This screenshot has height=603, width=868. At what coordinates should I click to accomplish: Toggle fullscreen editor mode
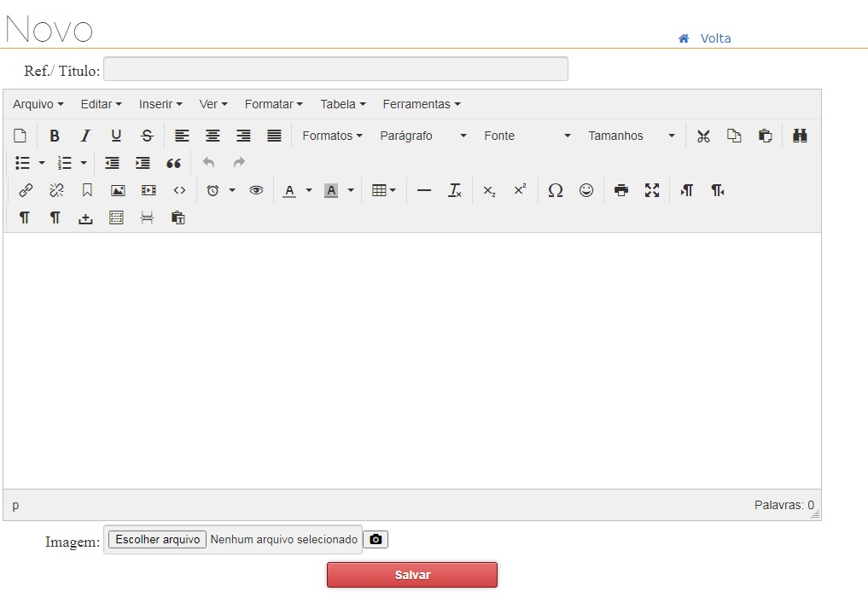(652, 190)
